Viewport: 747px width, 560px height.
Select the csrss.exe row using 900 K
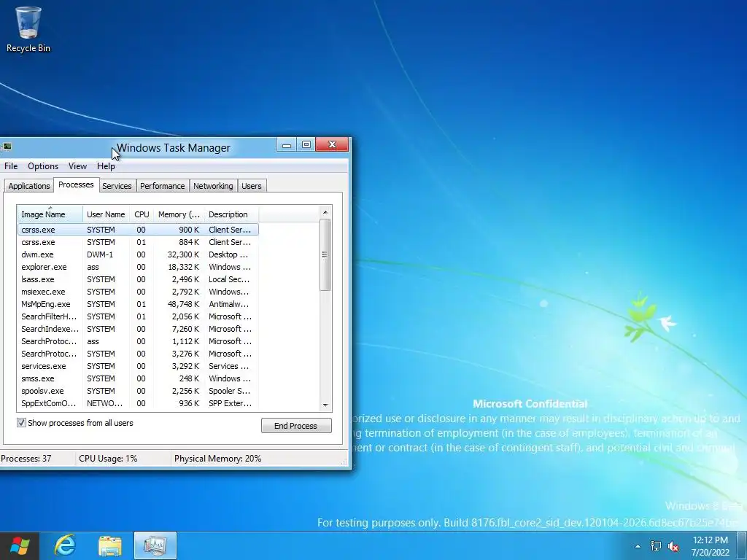[x=138, y=230]
